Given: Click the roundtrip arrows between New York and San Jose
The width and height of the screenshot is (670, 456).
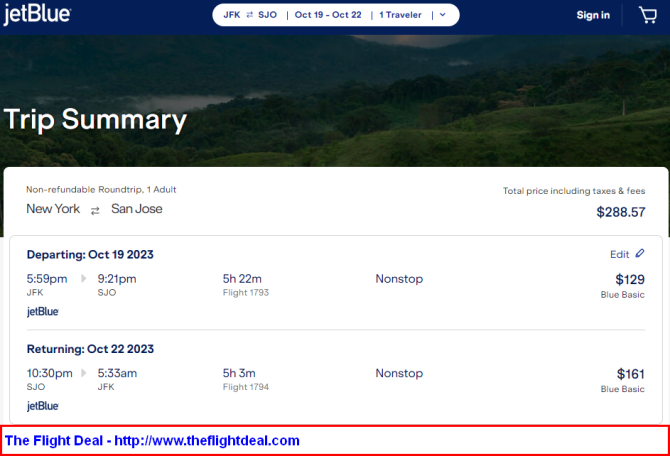Looking at the screenshot, I should [x=95, y=210].
